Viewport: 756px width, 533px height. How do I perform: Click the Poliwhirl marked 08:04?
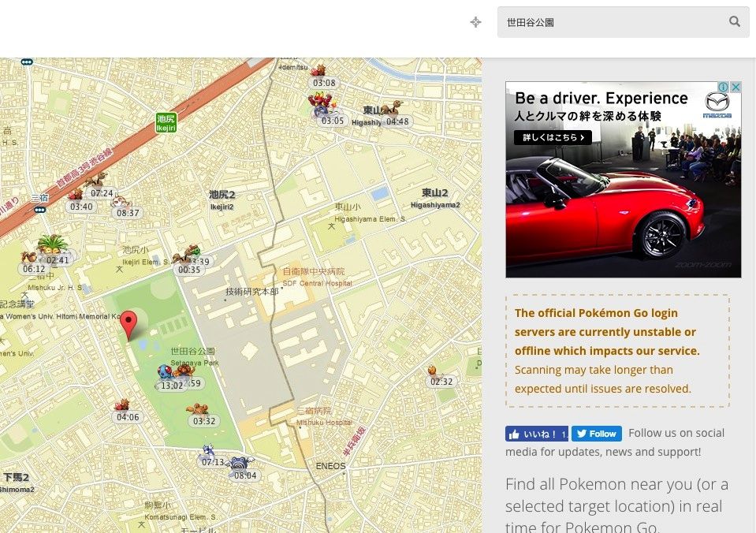[240, 463]
